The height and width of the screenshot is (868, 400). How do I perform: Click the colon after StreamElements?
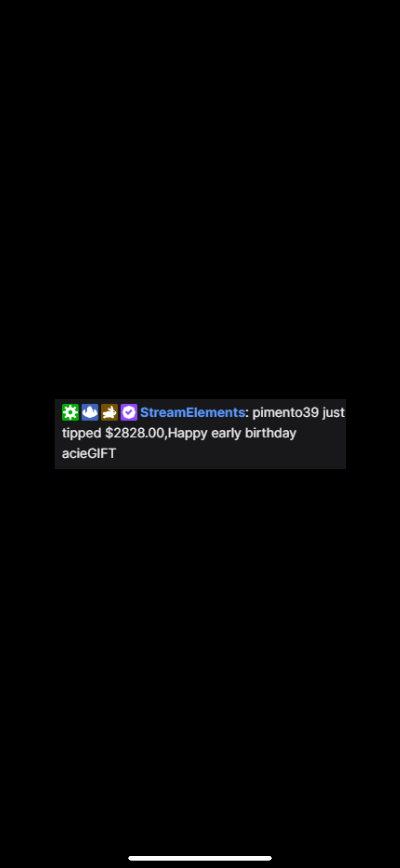click(x=247, y=413)
